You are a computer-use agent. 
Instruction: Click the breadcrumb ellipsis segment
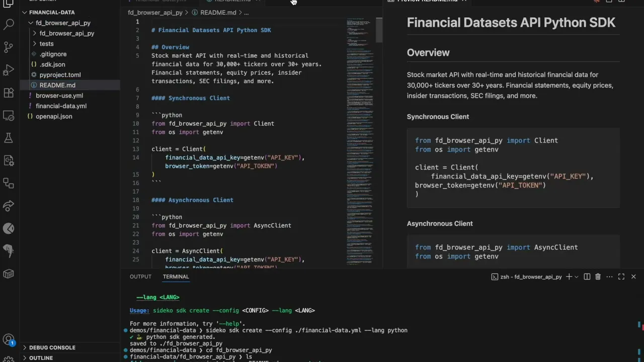click(x=246, y=13)
